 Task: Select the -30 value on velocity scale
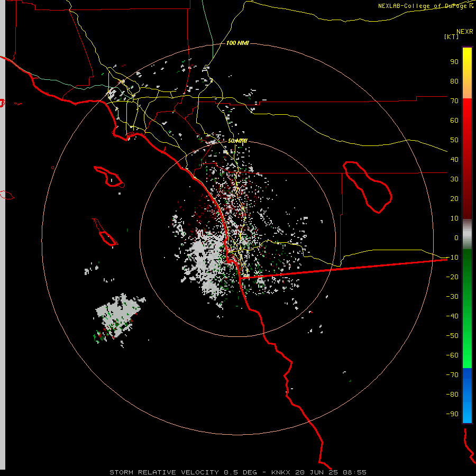click(x=452, y=297)
